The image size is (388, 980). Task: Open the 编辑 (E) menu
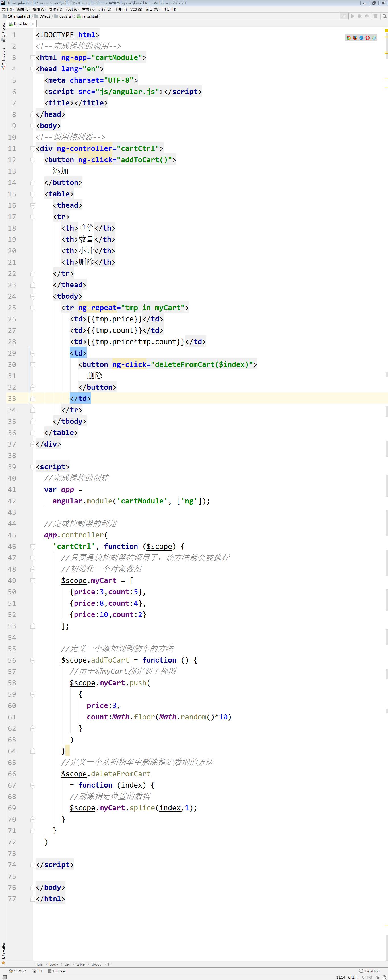(x=23, y=9)
